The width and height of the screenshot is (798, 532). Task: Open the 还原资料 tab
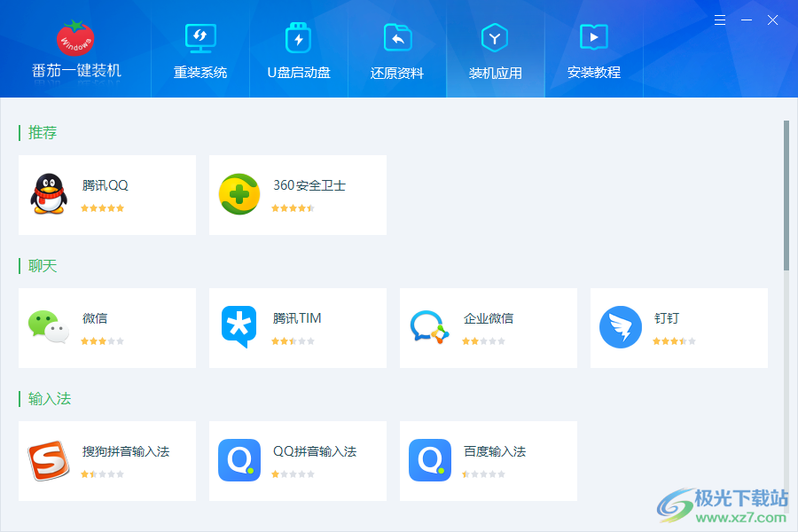(397, 50)
